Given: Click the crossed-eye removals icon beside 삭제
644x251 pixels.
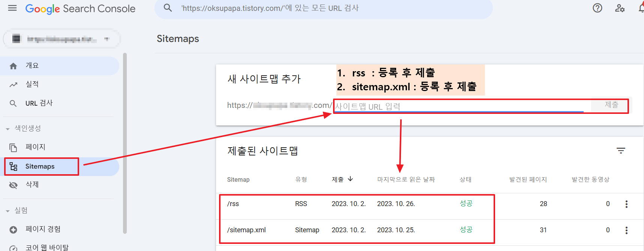Looking at the screenshot, I should point(14,185).
